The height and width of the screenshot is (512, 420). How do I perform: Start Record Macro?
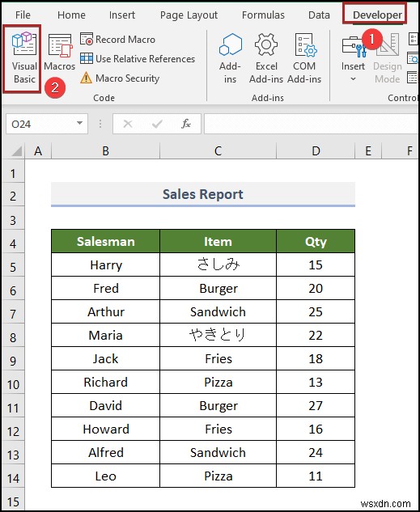[x=117, y=40]
